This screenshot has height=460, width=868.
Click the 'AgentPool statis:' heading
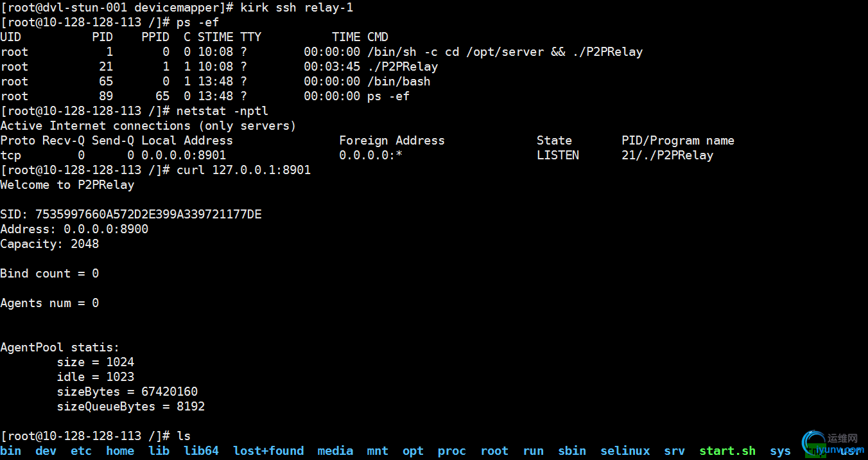click(x=60, y=348)
